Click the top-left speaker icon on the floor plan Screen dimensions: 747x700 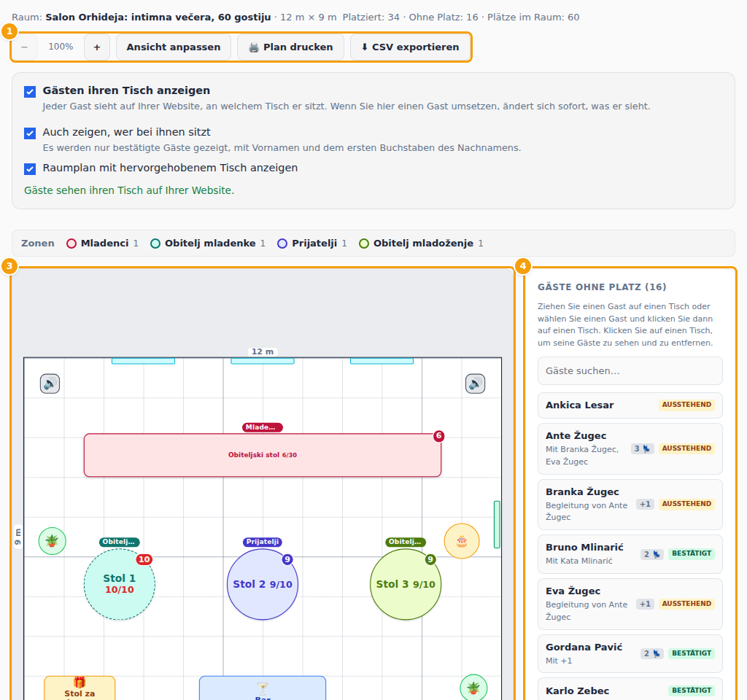[x=50, y=384]
